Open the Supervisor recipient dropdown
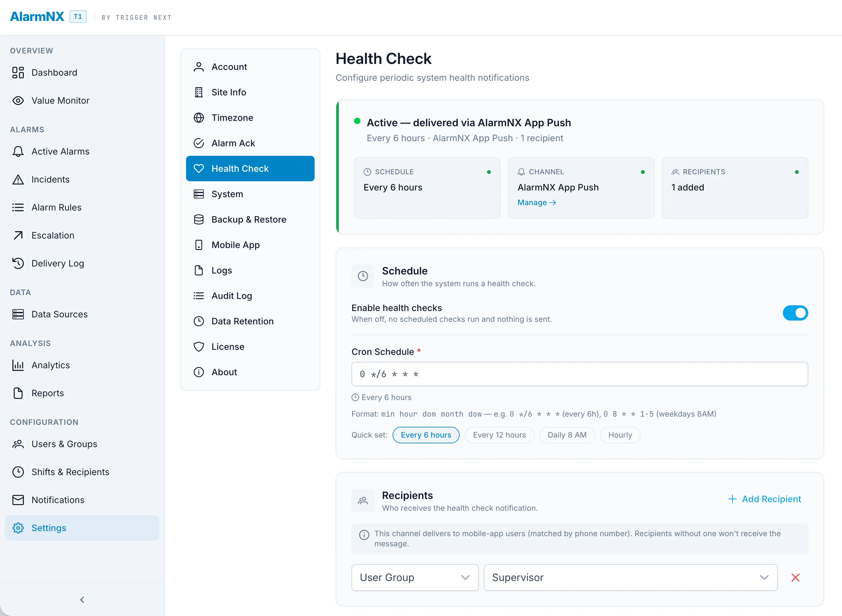This screenshot has height=616, width=842. click(x=630, y=578)
